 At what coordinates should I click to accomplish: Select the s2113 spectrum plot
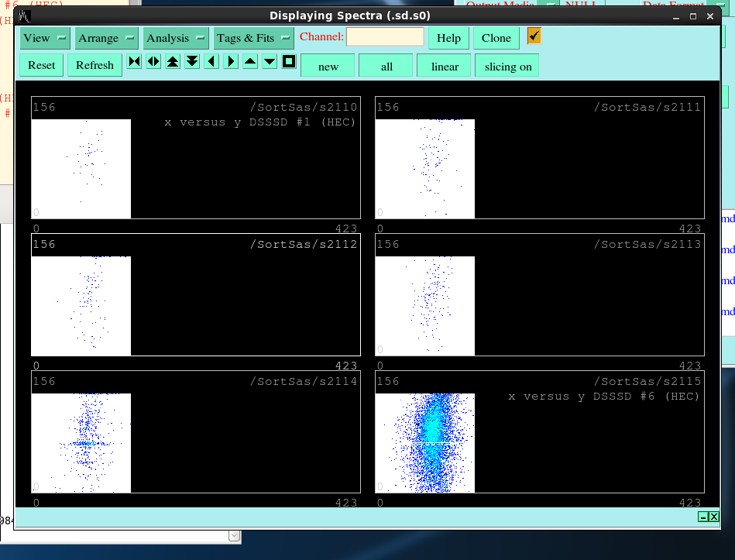(x=540, y=295)
